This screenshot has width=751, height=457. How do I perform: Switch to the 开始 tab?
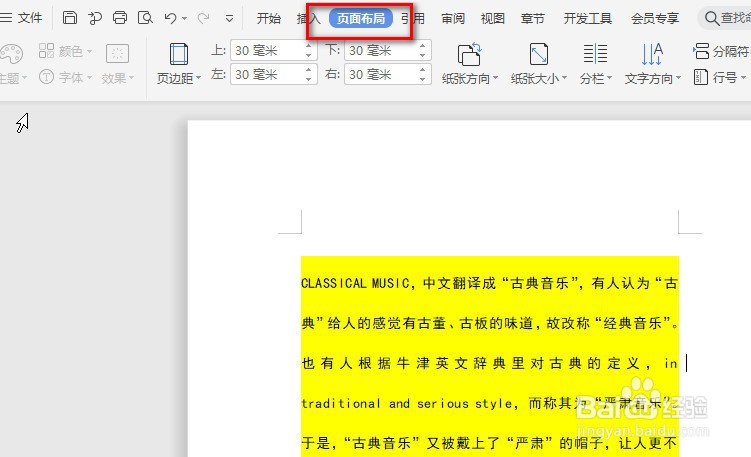pos(268,18)
